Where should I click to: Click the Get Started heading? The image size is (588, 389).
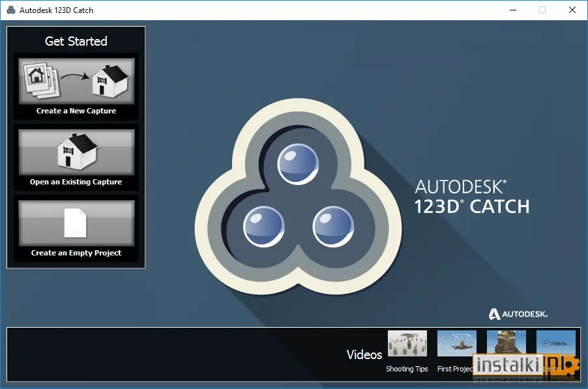[76, 41]
